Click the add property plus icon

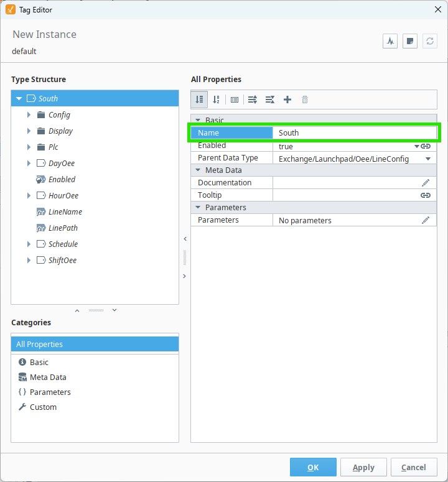[x=287, y=100]
